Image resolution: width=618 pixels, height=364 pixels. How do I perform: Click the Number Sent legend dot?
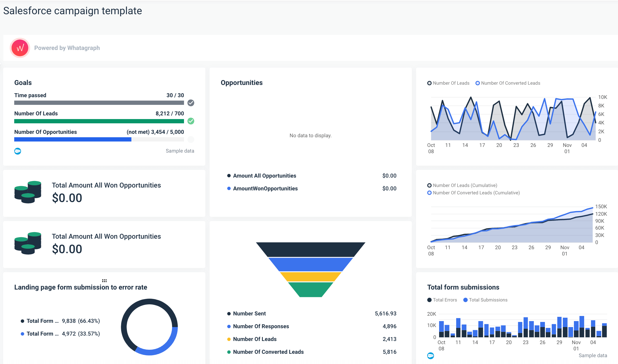pos(229,313)
